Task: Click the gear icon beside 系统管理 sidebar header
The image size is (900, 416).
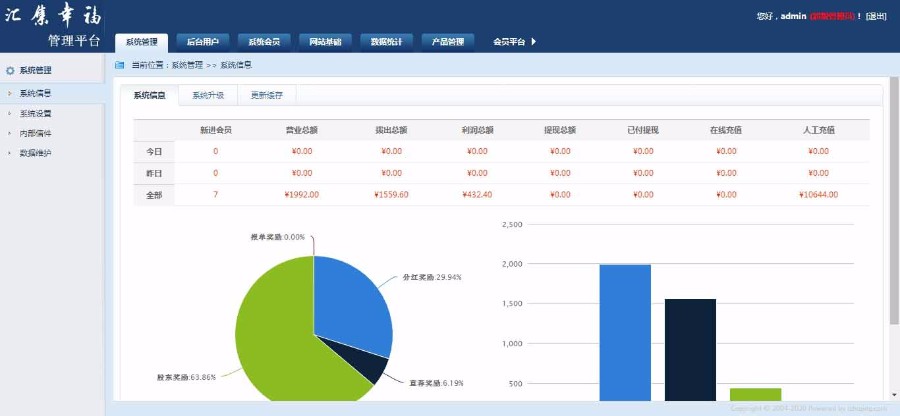Action: point(11,70)
